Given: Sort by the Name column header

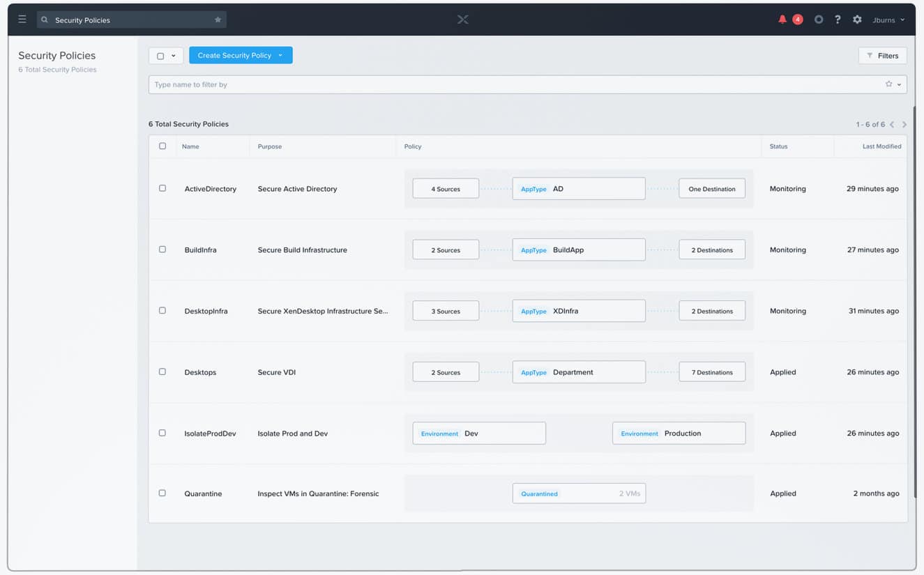Looking at the screenshot, I should tap(190, 146).
